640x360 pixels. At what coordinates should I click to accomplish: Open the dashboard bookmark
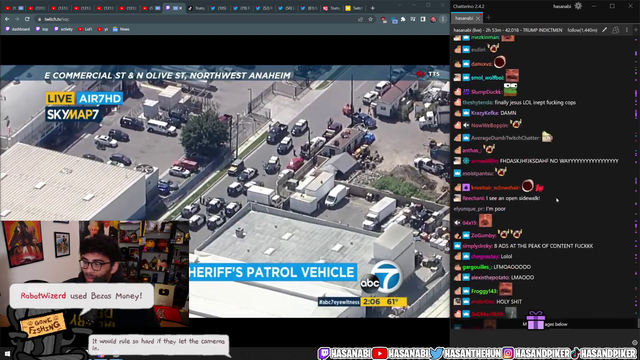point(18,29)
